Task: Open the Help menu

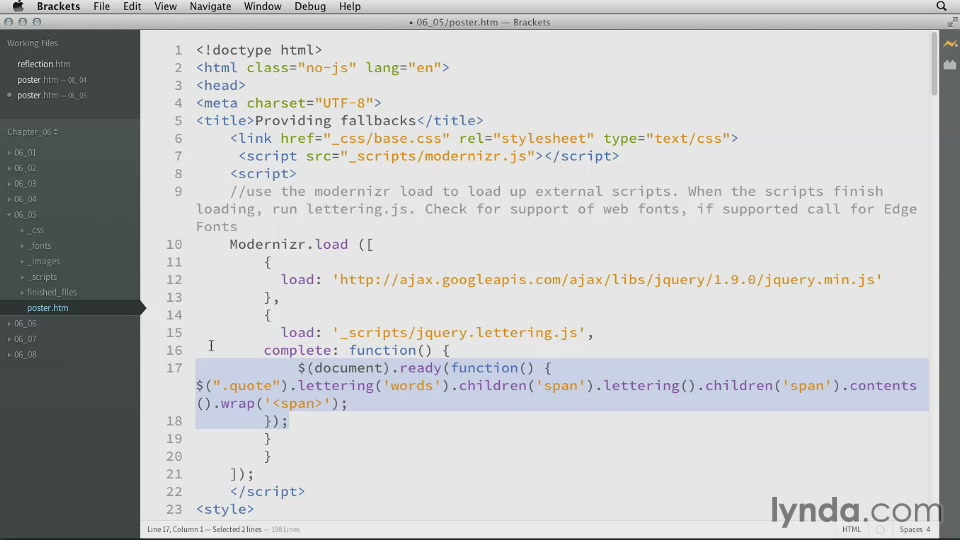Action: tap(350, 6)
